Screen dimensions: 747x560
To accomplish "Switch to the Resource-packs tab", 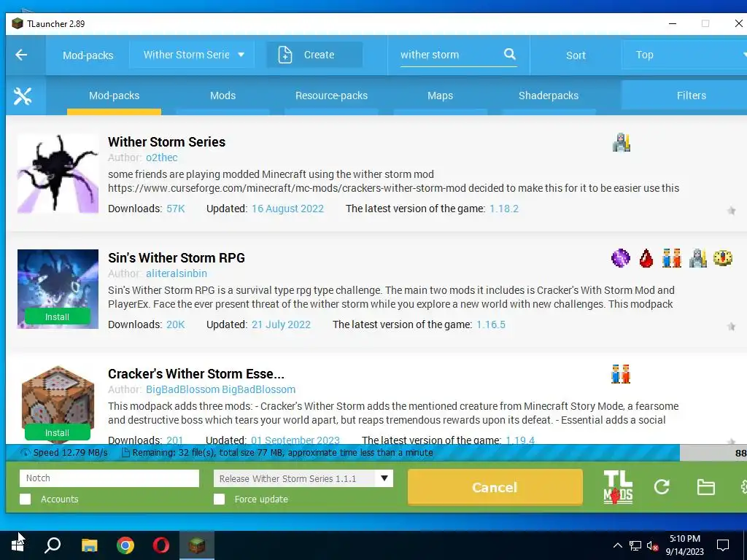I will click(332, 96).
